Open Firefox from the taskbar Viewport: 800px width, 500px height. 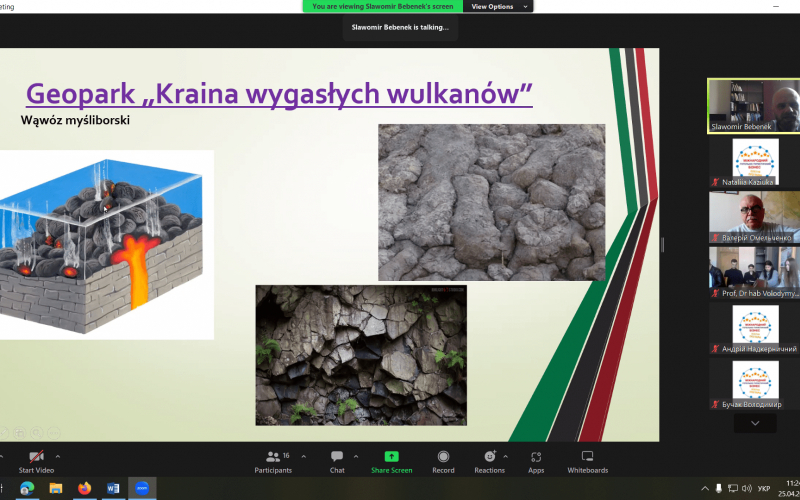[84, 489]
